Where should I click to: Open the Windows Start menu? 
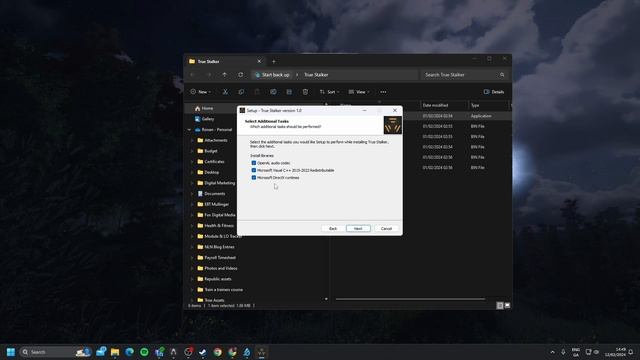[x=11, y=352]
